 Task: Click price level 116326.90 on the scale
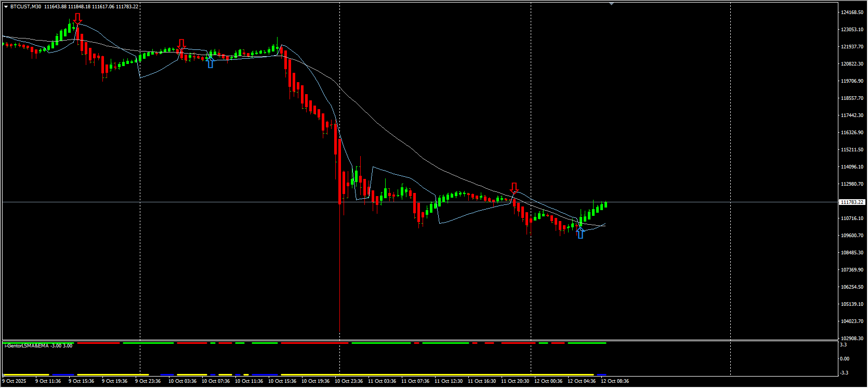pos(852,133)
